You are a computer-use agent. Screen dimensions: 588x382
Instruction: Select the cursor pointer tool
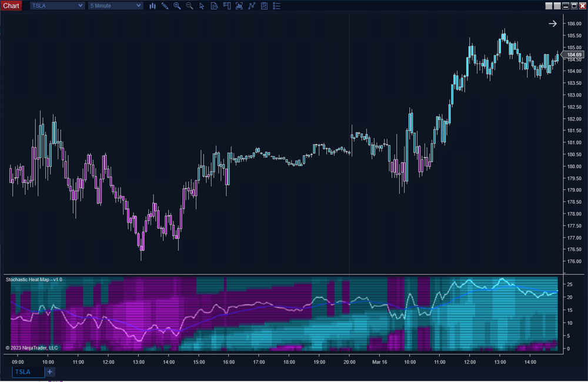pyautogui.click(x=202, y=6)
